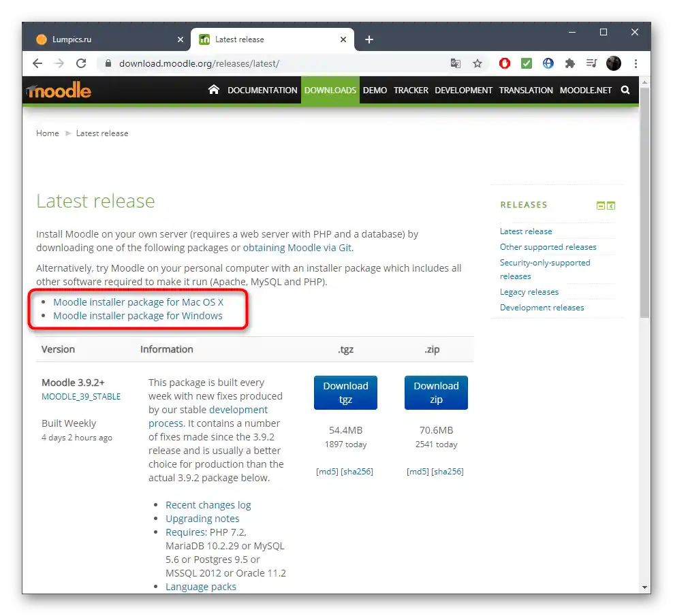Open the DOWNLOADS menu item
Viewport: 673px width, 616px height.
330,90
